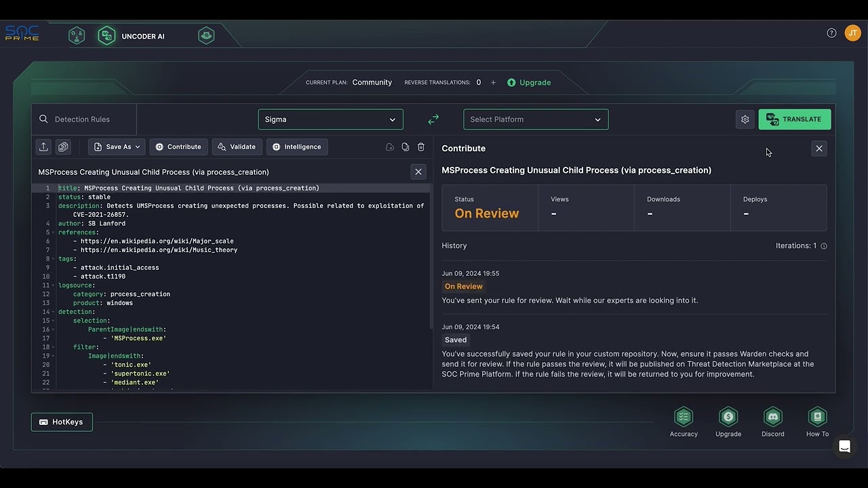Viewport: 868px width, 488px height.
Task: Open the Upgrade hexagon icon at bottom
Action: [x=728, y=417]
